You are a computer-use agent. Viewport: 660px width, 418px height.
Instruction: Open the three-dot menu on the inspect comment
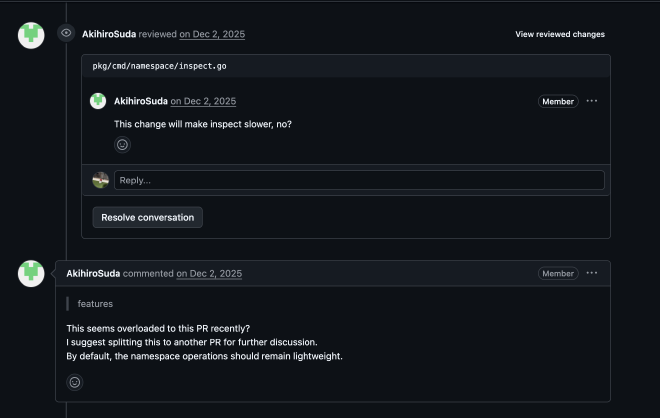pyautogui.click(x=592, y=101)
